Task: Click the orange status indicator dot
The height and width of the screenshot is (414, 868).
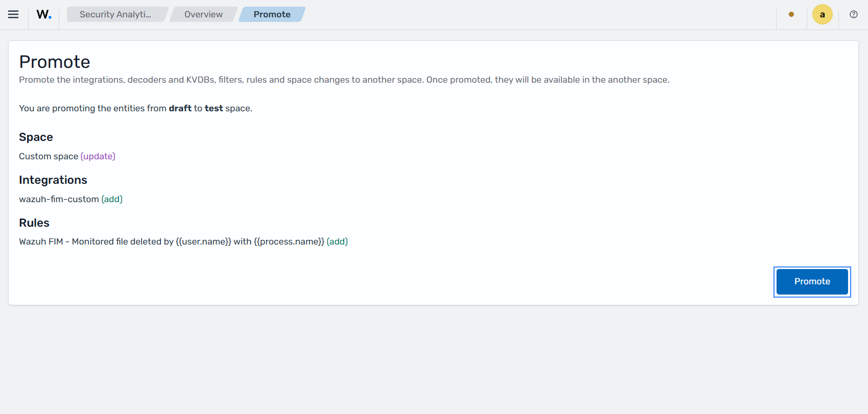Action: click(x=791, y=14)
